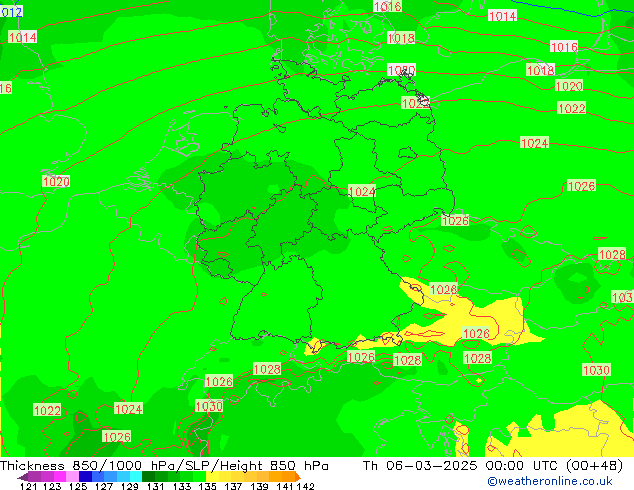Click the cut-off '103' label at right edge

[623, 297]
